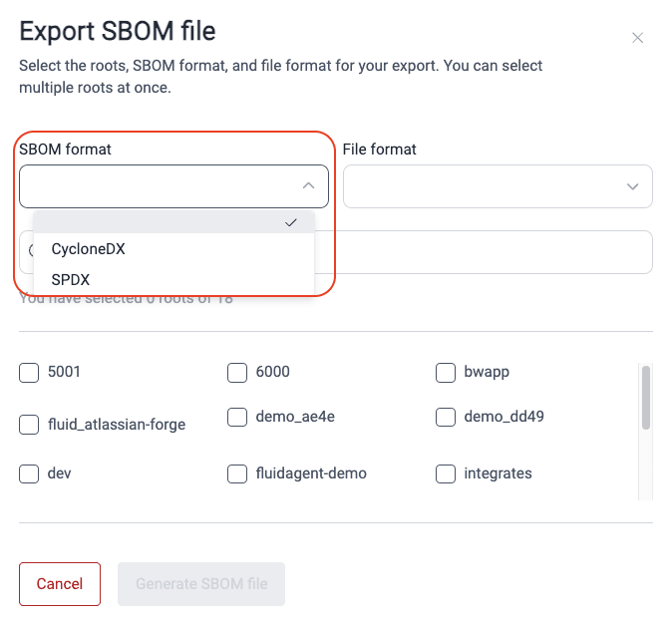The width and height of the screenshot is (672, 623).
Task: Tick the bwapp root checkbox
Action: (x=446, y=373)
